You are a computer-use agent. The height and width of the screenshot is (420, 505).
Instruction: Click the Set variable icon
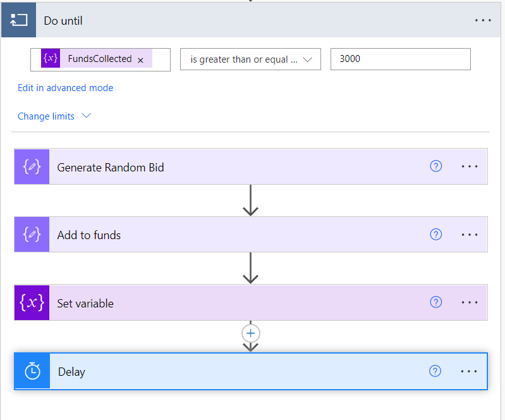[32, 303]
